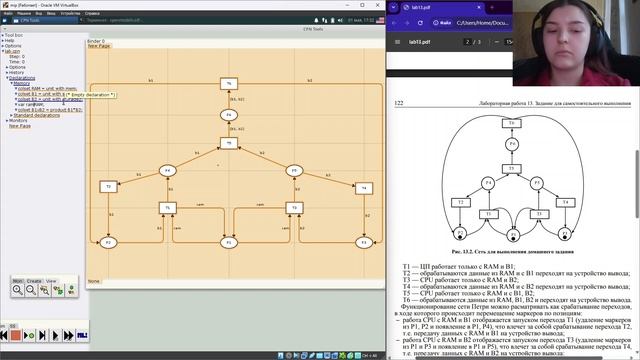Image resolution: width=640 pixels, height=360 pixels.
Task: Click the fast forward simulation tool
Action: click(x=69, y=336)
